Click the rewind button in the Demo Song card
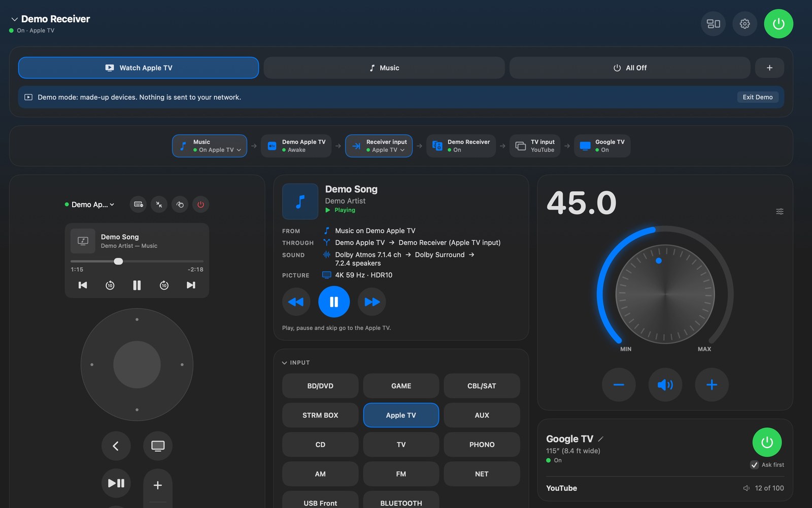 click(x=296, y=302)
